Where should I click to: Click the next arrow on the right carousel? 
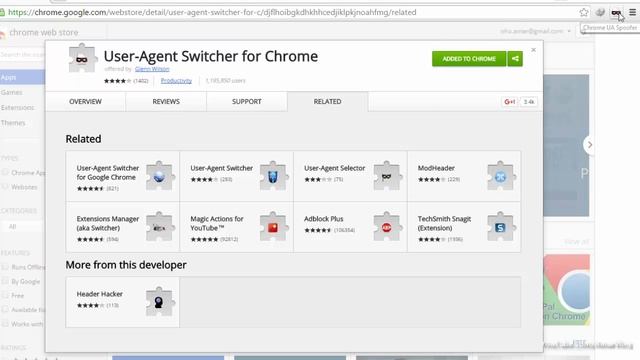[x=589, y=144]
